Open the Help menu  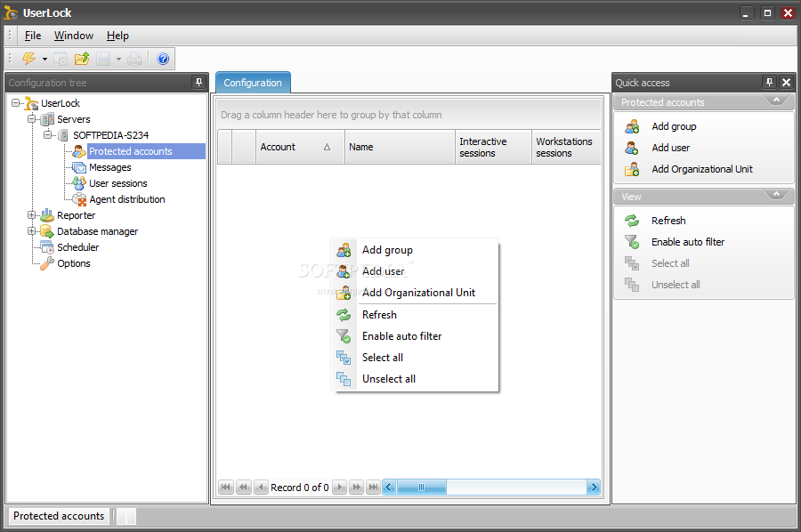click(x=117, y=36)
